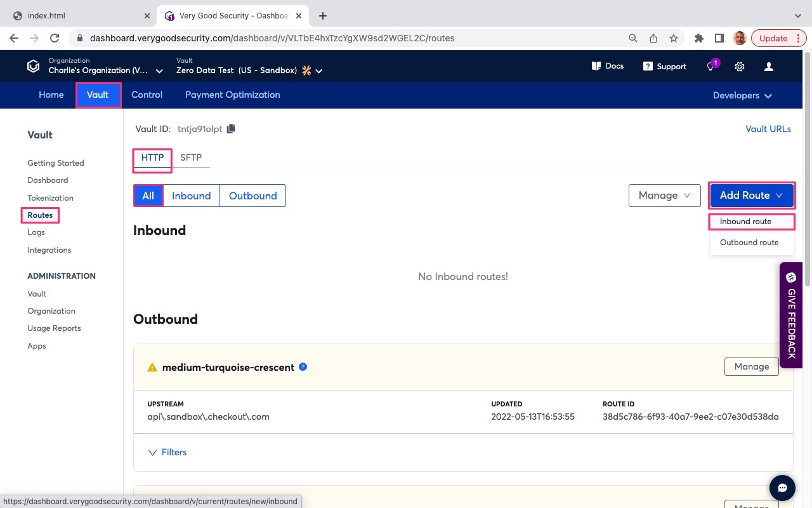Open the Add Route dropdown

[x=752, y=196]
